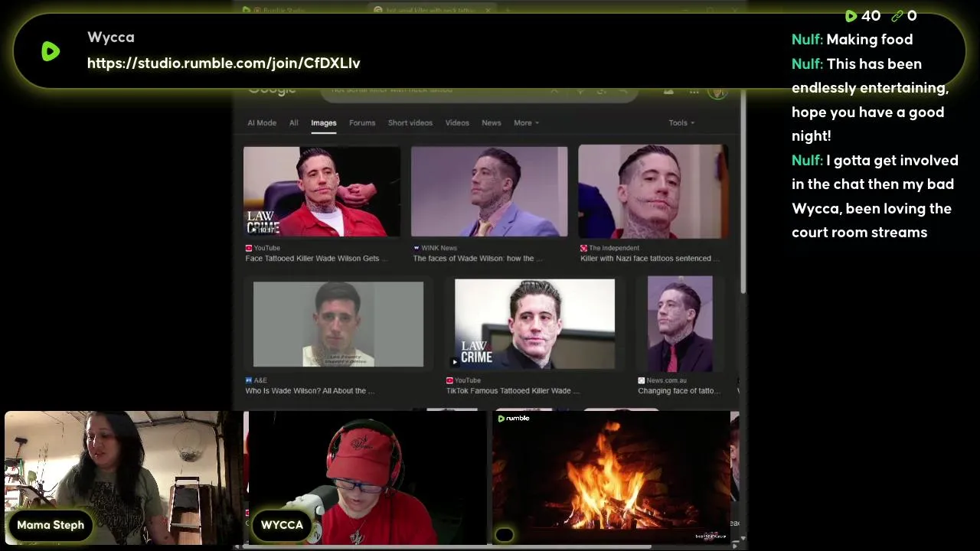
Task: Open the Law & Crime TikTok killer thumbnail
Action: 534,324
